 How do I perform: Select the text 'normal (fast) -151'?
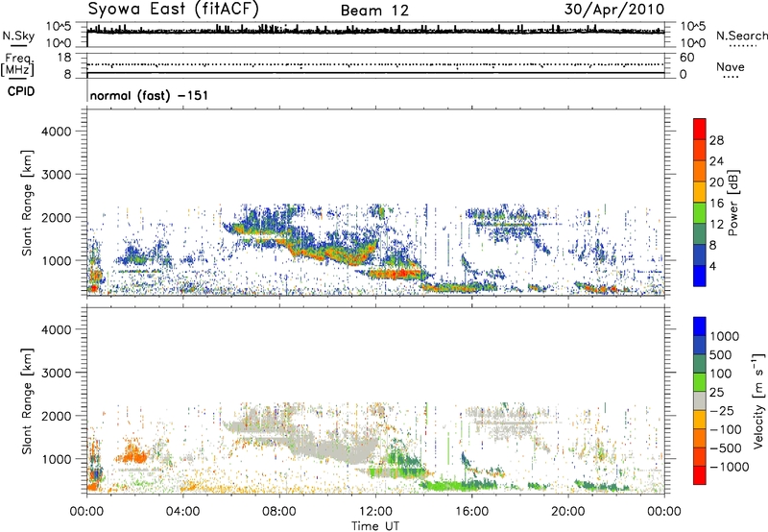point(149,95)
